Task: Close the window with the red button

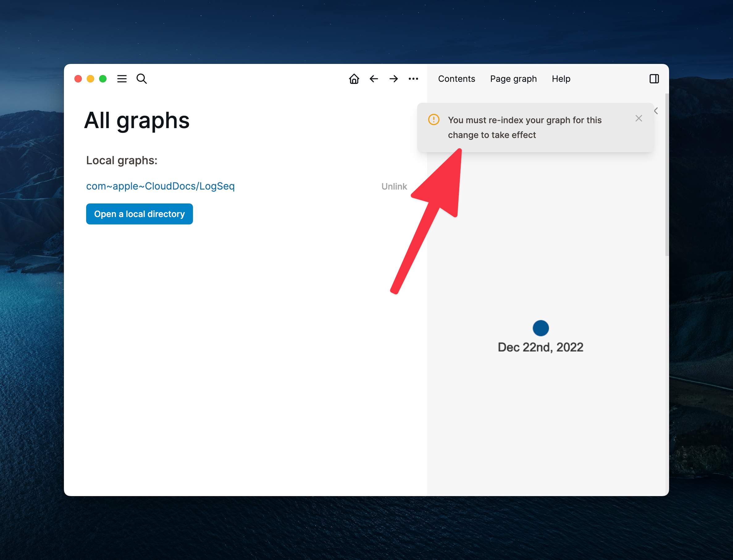Action: (x=78, y=79)
